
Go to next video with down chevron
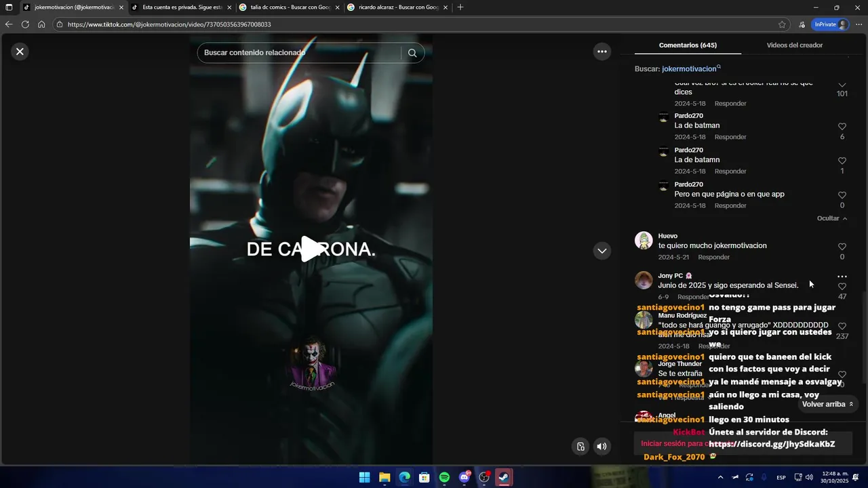pyautogui.click(x=601, y=251)
